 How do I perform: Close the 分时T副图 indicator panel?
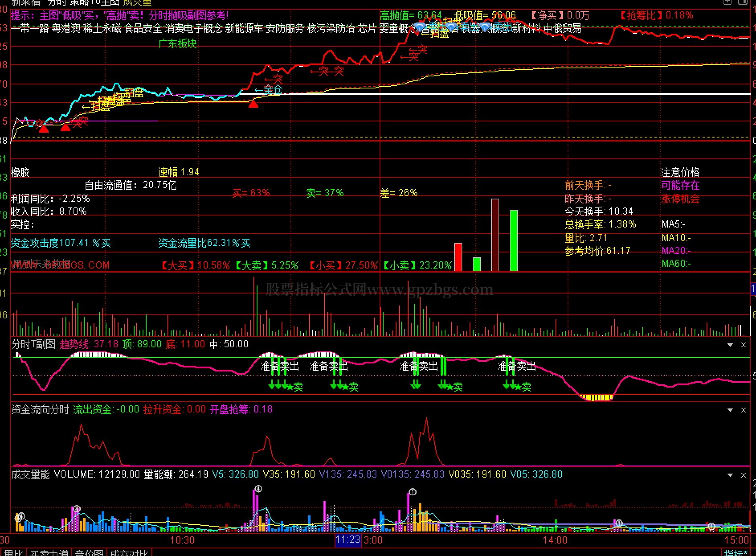click(743, 345)
